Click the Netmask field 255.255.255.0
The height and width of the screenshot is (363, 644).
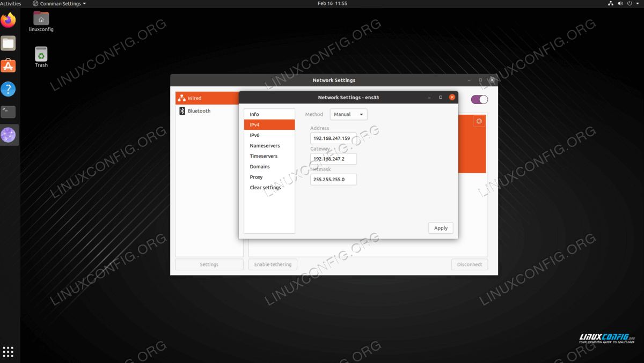pos(333,179)
